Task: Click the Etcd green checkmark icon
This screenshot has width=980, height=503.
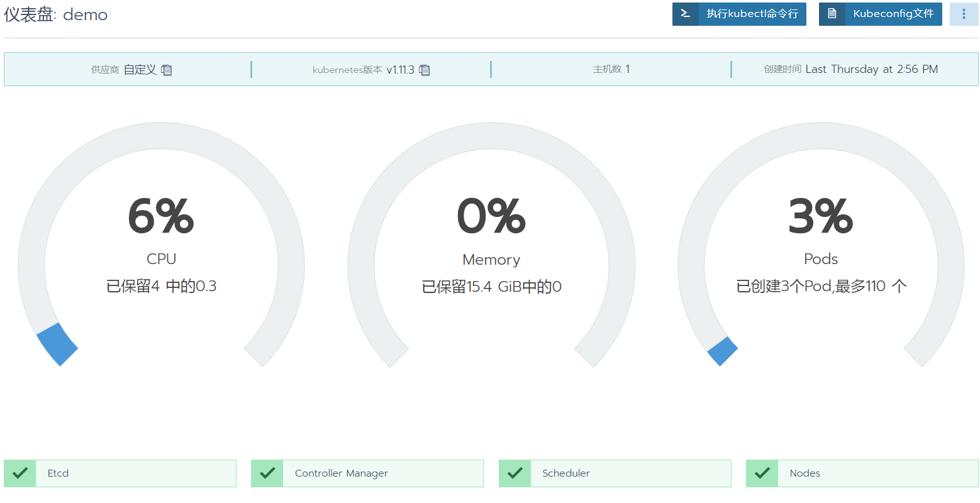Action: pyautogui.click(x=19, y=473)
